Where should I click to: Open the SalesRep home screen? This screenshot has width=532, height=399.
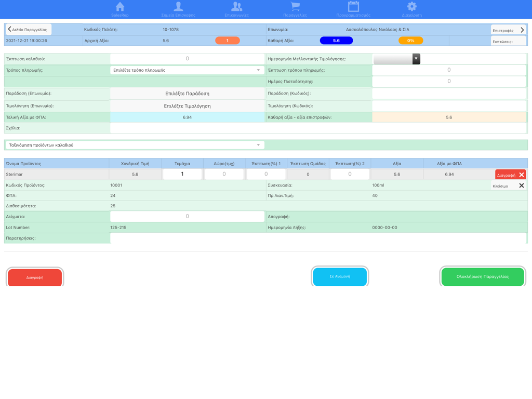(119, 8)
